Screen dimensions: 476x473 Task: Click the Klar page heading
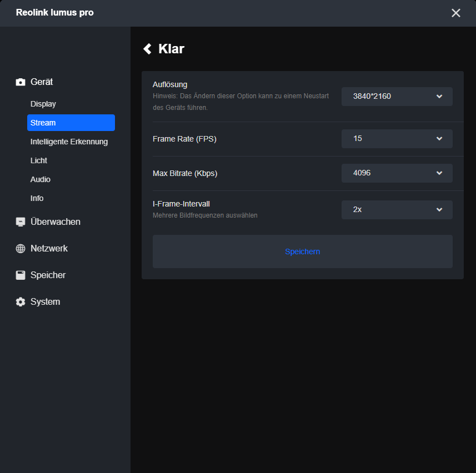tap(171, 49)
